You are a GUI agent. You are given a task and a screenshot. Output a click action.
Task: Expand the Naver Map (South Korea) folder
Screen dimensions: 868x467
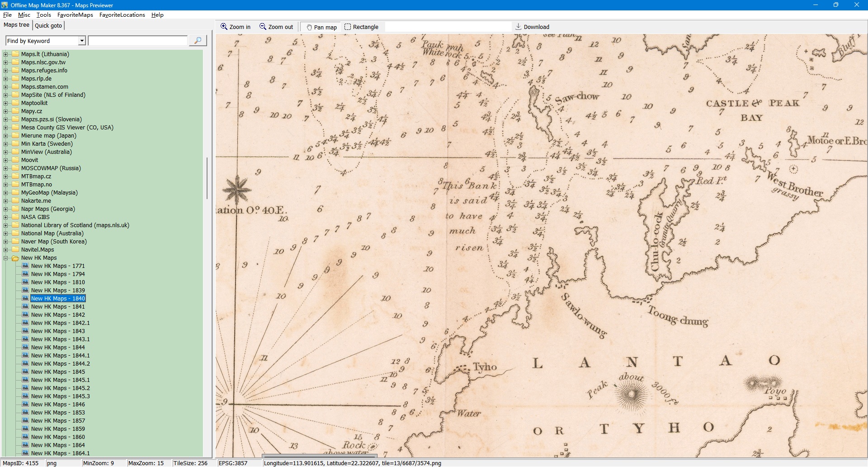[6, 242]
